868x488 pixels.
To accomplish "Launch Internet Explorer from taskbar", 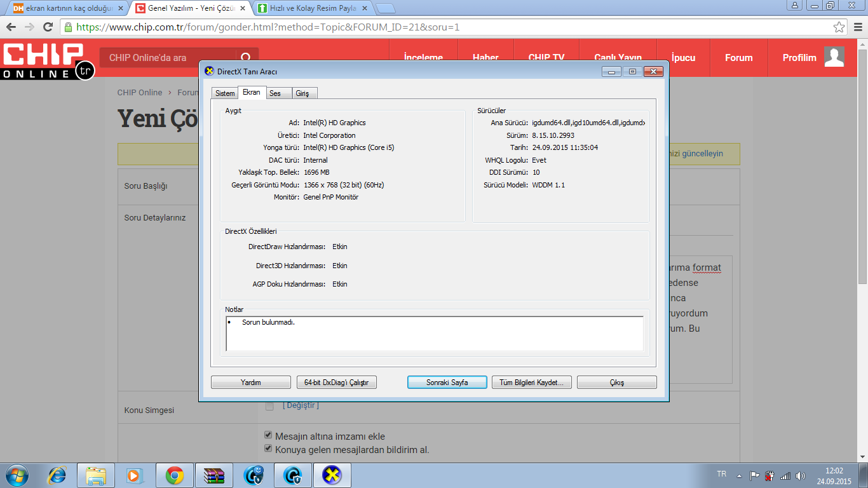I will tap(58, 475).
